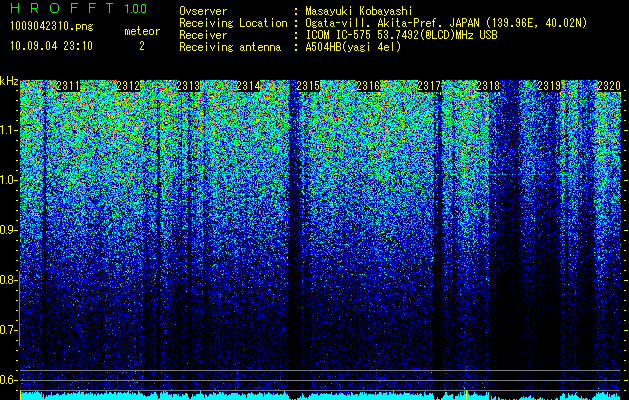
Task: Click the 2318 time marker
Action: (x=489, y=86)
